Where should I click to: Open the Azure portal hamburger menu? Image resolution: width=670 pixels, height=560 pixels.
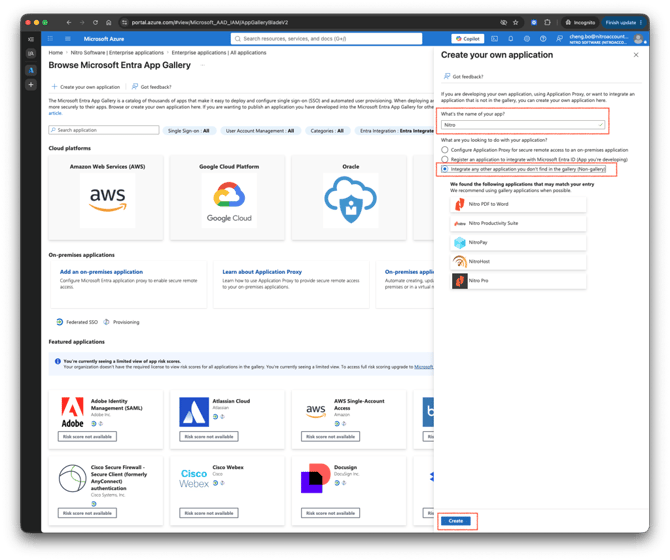click(x=68, y=38)
